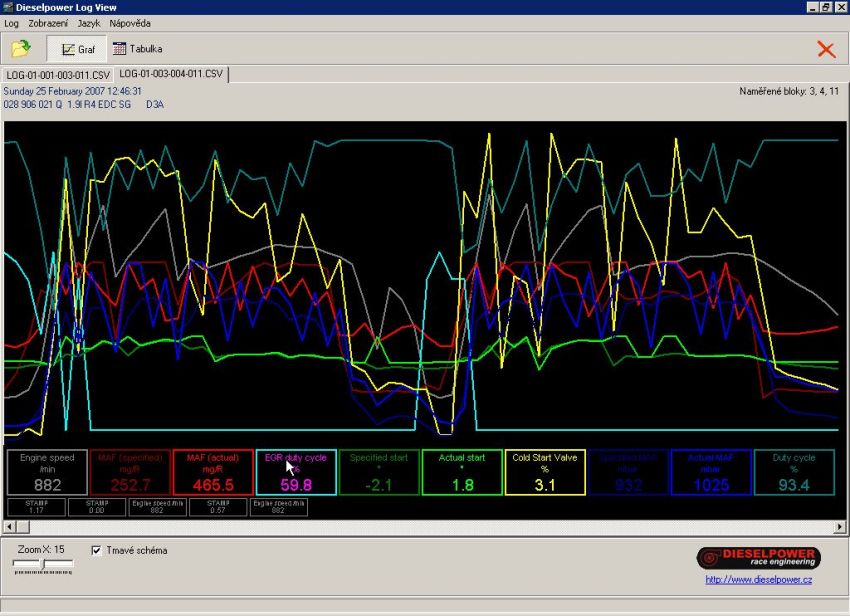Image resolution: width=850 pixels, height=616 pixels.
Task: Toggle the Tmavé schéma checkbox
Action: point(97,550)
